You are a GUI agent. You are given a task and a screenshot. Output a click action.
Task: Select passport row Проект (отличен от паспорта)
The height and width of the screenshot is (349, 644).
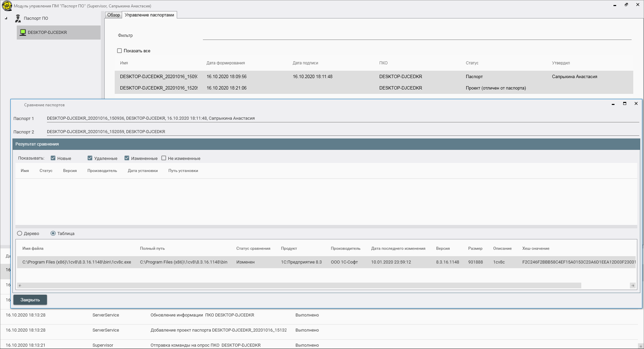click(374, 88)
